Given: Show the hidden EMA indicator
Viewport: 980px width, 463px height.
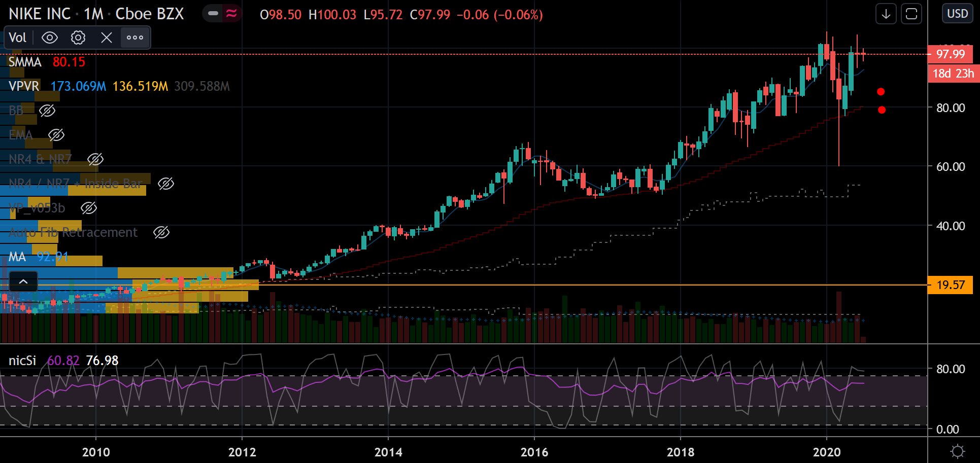Looking at the screenshot, I should pos(56,135).
